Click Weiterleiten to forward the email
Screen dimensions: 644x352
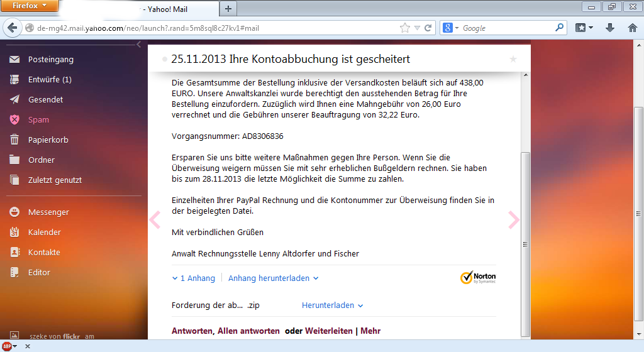click(x=328, y=331)
